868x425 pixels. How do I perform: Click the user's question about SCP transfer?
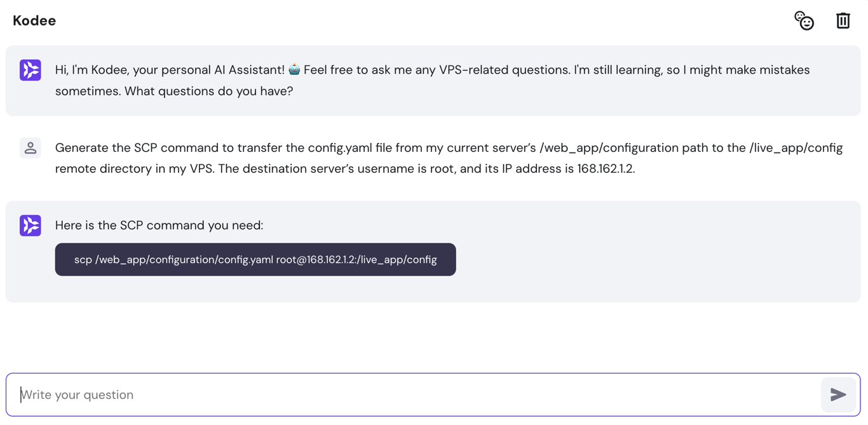coord(445,158)
